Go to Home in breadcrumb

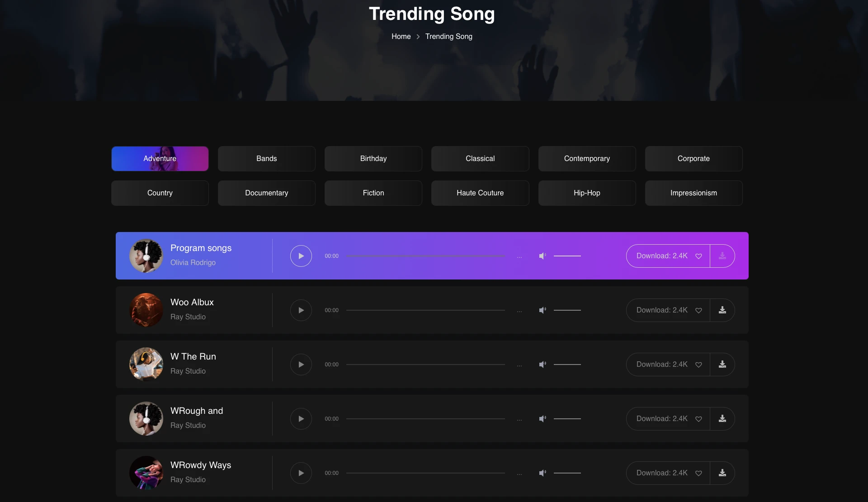(401, 37)
